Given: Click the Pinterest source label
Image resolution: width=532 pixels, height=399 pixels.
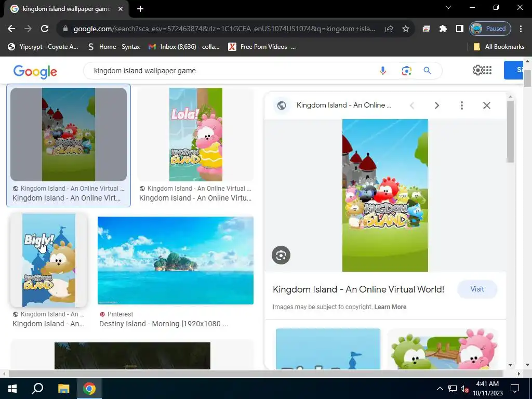Looking at the screenshot, I should click(x=120, y=314).
